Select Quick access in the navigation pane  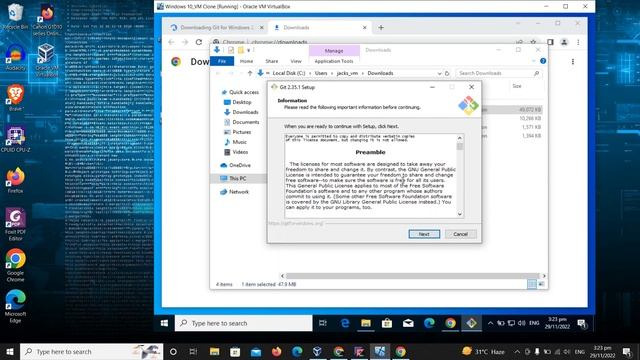244,92
